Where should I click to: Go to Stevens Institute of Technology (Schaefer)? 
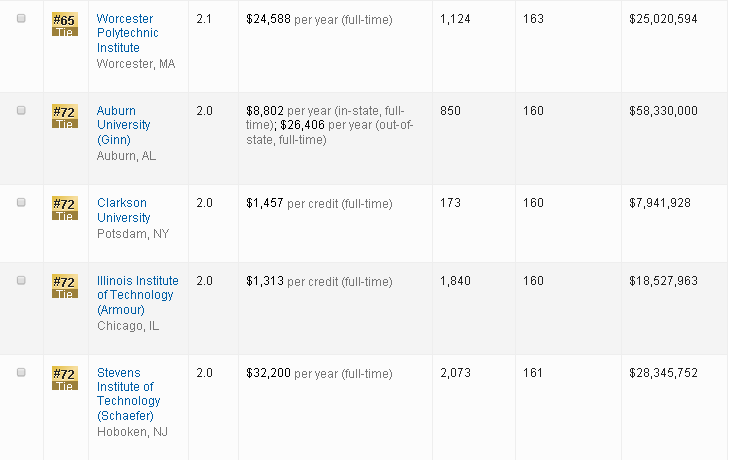pos(126,394)
